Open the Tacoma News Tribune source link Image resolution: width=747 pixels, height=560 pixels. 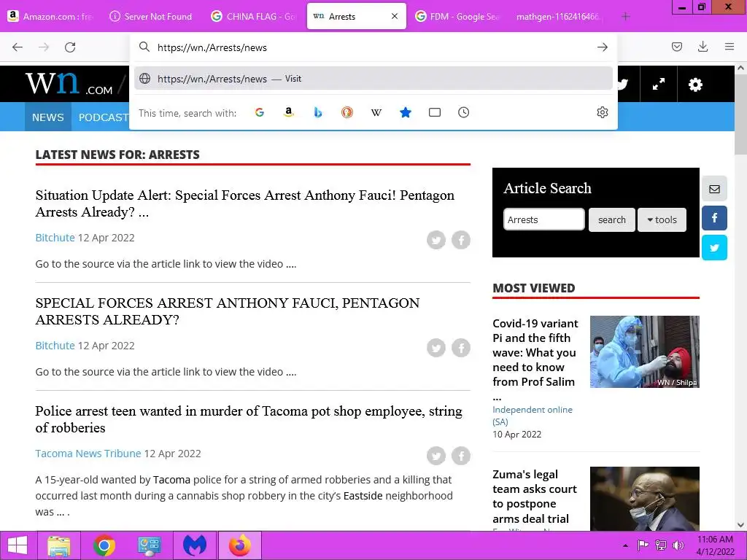[88, 454]
